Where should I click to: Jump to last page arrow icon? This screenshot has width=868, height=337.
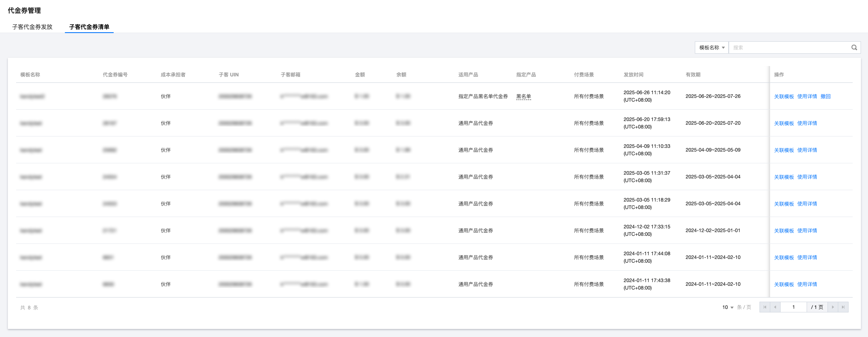(843, 307)
